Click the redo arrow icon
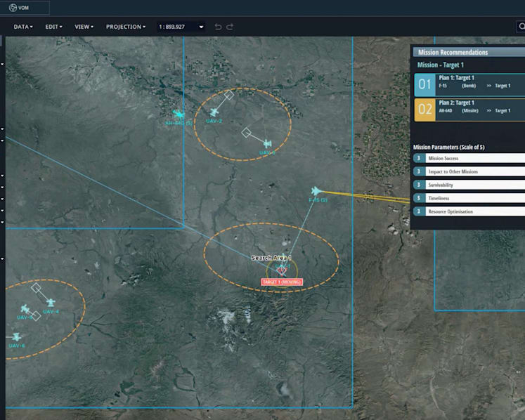The height and width of the screenshot is (420, 525). coord(230,27)
